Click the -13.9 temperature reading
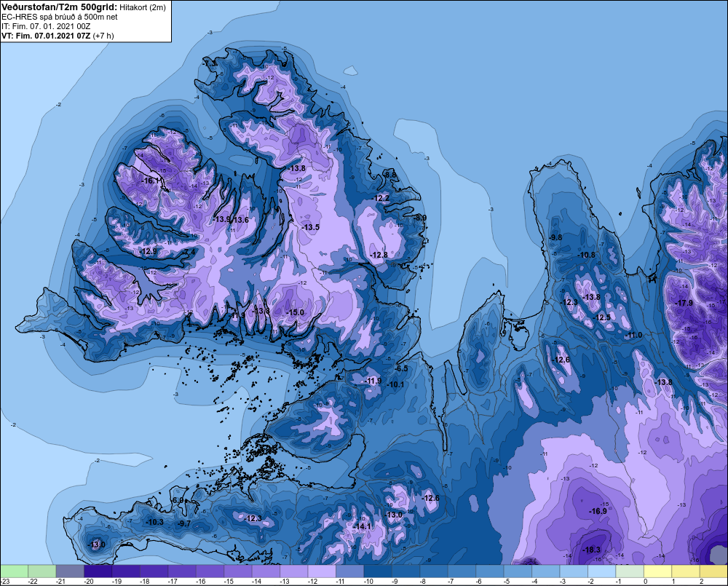Screen dimensions: 728x586 click(x=222, y=219)
